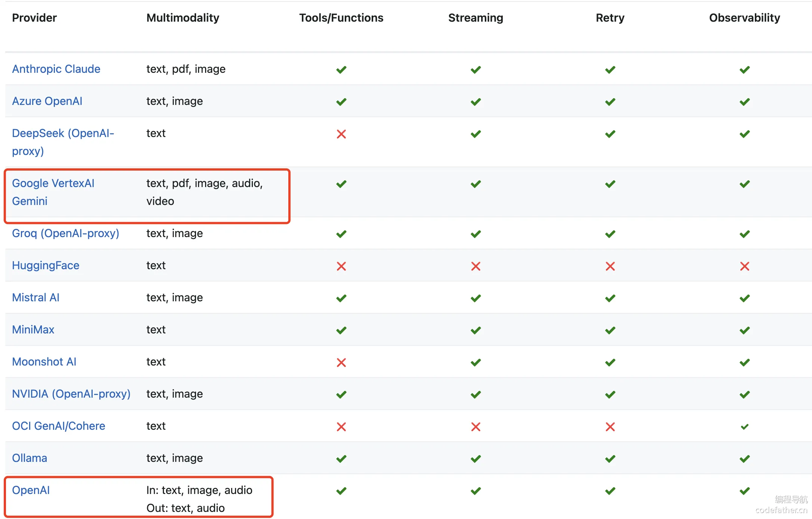
Task: Open the Moonshot AI provider link
Action: (44, 362)
